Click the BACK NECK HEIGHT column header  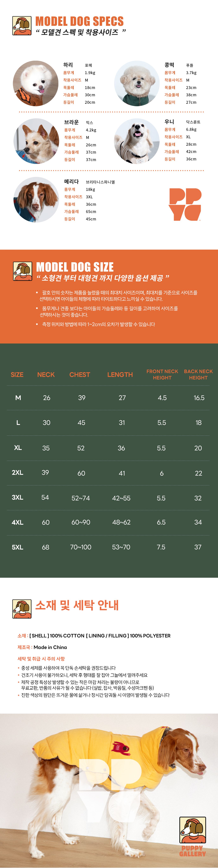click(198, 374)
